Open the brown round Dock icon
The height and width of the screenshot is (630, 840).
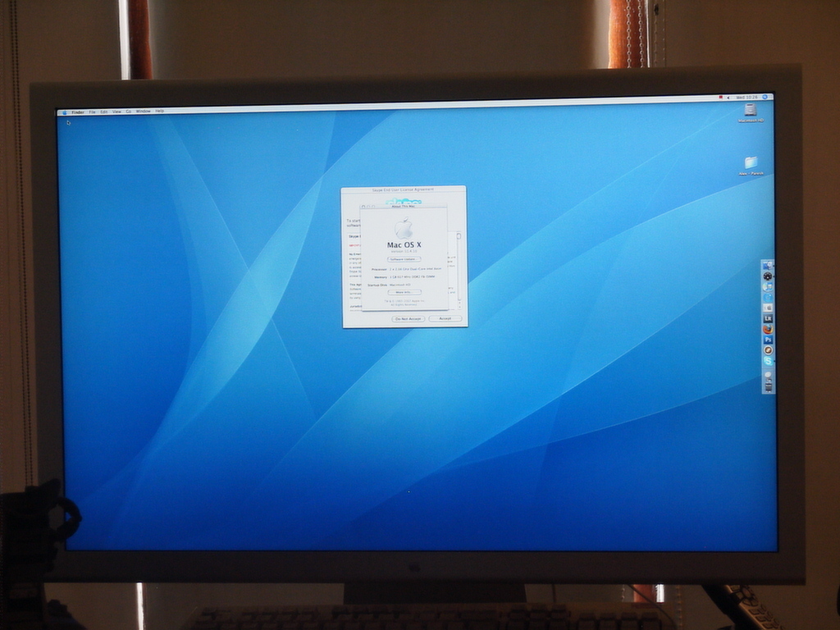768,350
